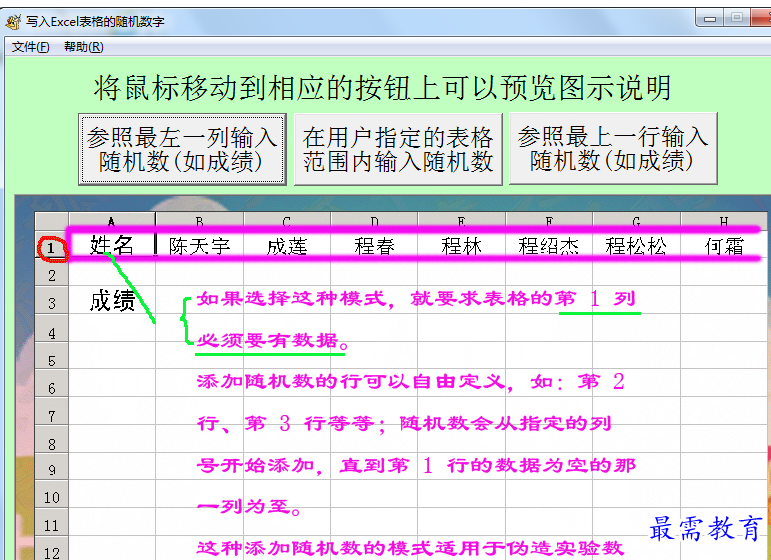Screen dimensions: 771x560
Task: Select the 陈天宇 cell in the preview
Action: click(199, 246)
